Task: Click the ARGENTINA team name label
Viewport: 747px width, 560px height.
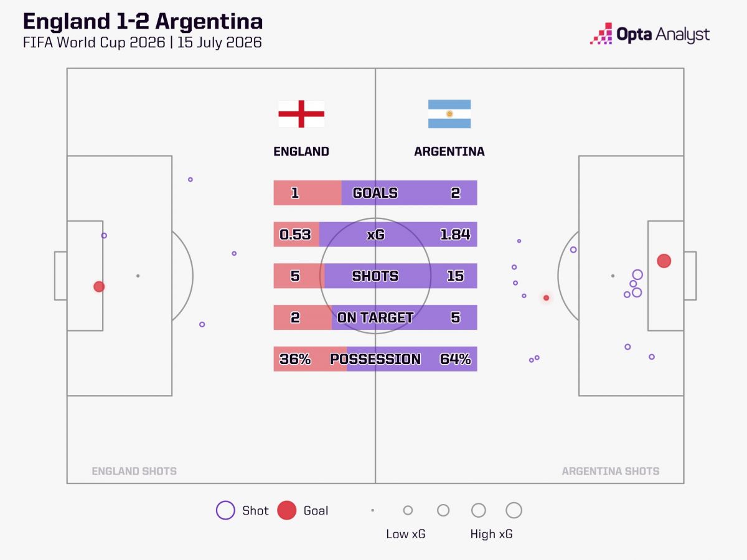Action: coord(449,151)
